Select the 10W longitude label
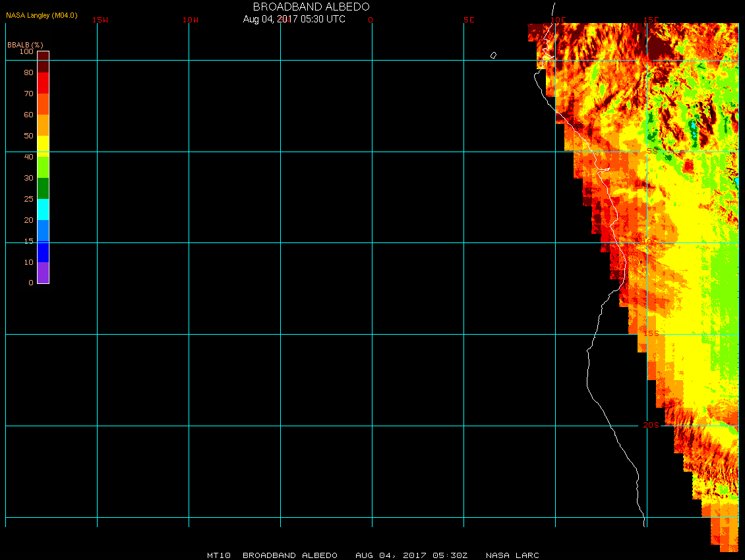 [x=191, y=20]
